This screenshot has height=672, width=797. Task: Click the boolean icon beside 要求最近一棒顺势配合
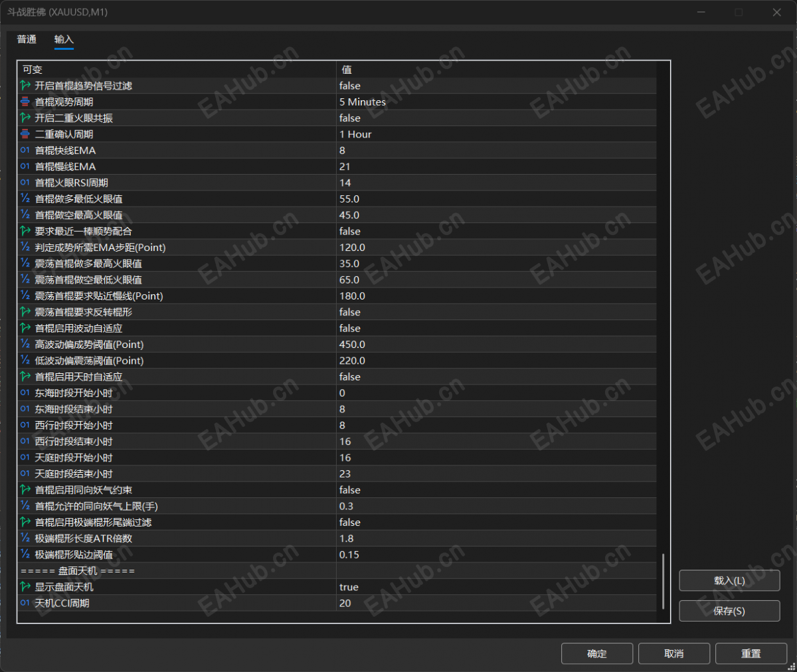[x=25, y=231]
